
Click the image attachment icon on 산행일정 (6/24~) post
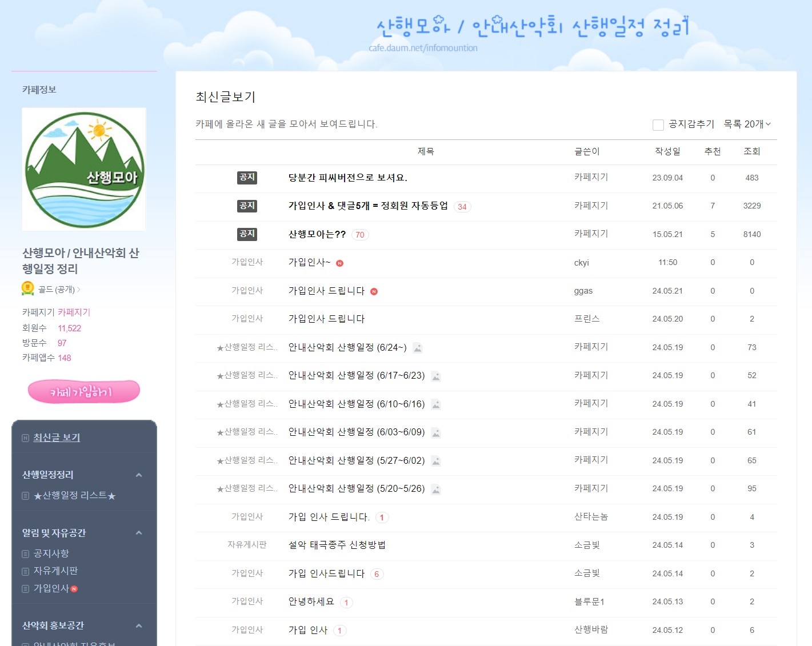click(x=418, y=348)
